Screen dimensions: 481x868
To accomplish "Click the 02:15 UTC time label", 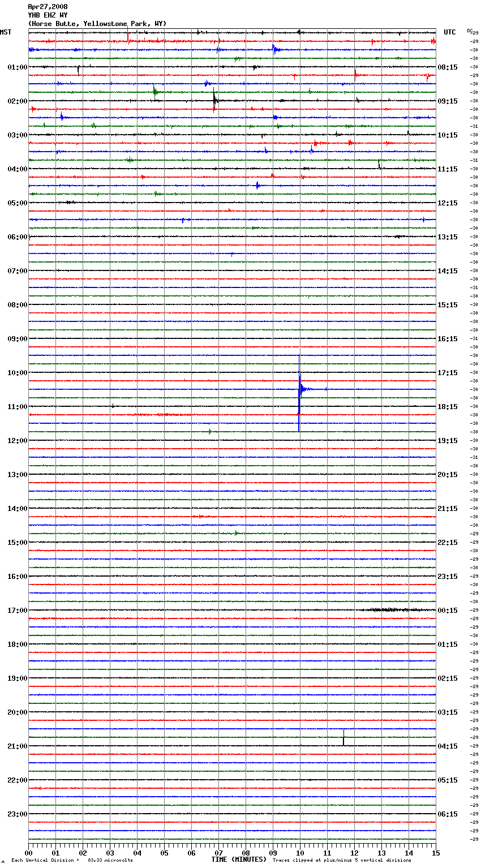I will point(448,678).
